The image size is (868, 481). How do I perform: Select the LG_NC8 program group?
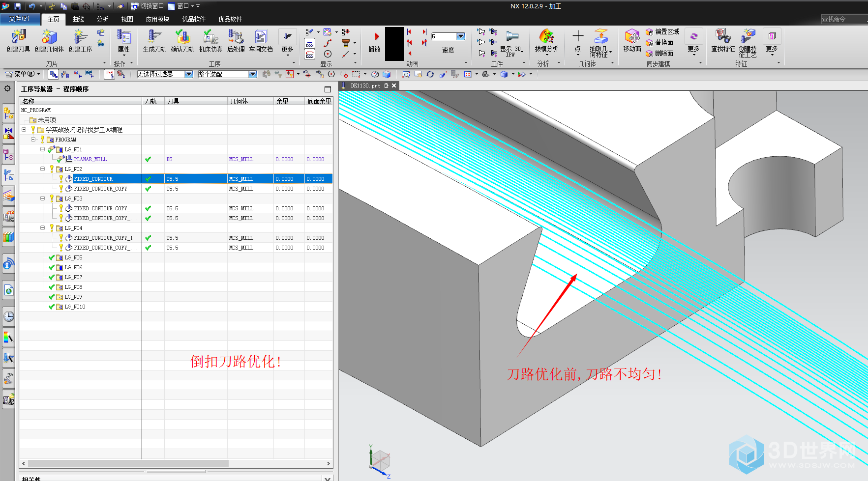tap(73, 287)
